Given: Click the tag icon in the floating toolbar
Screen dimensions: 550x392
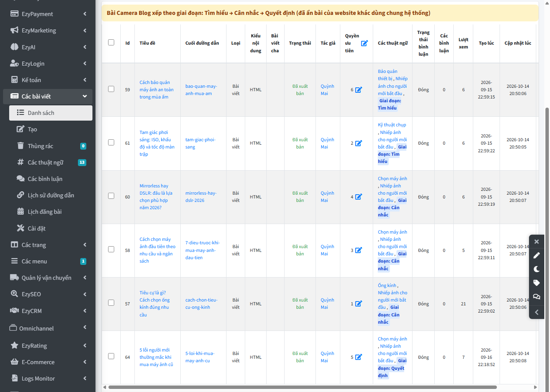Looking at the screenshot, I should click(x=537, y=283).
